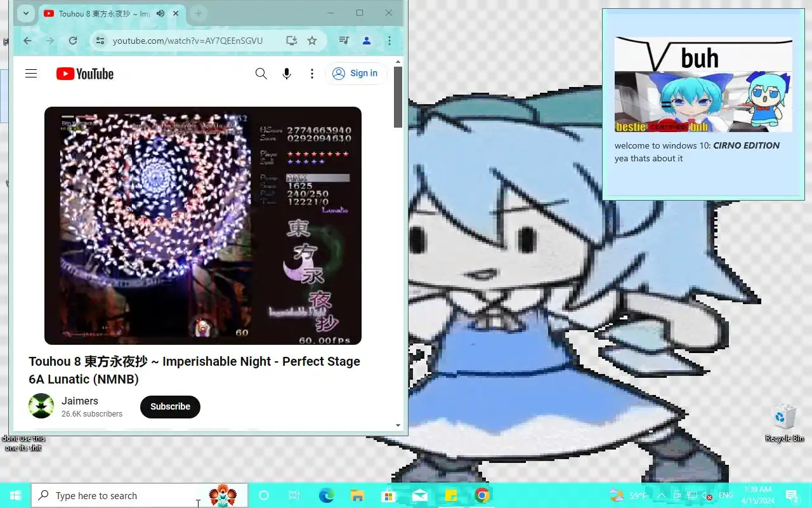Open Microsoft Store from taskbar

(x=388, y=495)
